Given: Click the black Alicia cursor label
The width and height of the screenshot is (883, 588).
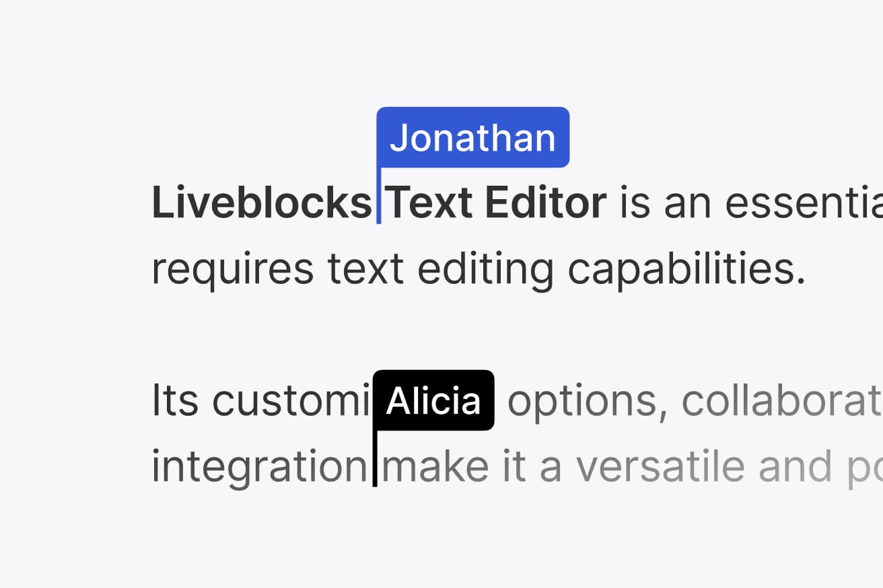Looking at the screenshot, I should click(x=433, y=401).
